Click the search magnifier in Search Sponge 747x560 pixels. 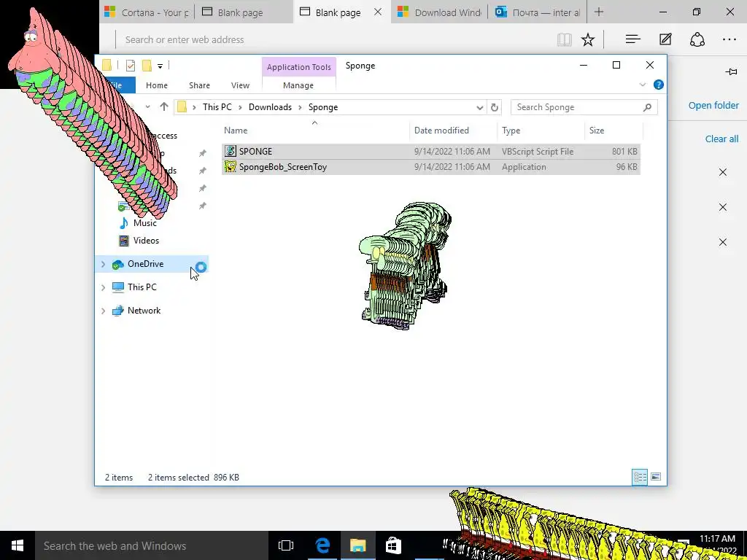pos(647,107)
